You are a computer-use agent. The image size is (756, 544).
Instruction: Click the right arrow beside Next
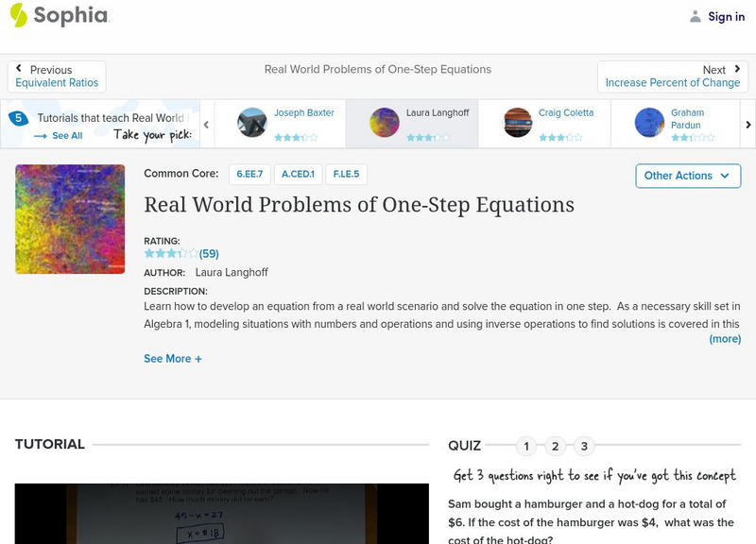737,69
